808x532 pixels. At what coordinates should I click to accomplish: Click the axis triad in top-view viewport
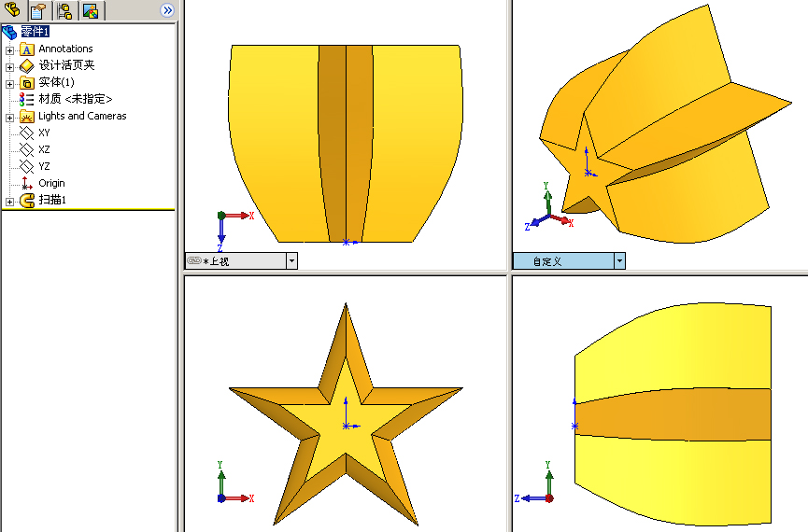point(234,230)
